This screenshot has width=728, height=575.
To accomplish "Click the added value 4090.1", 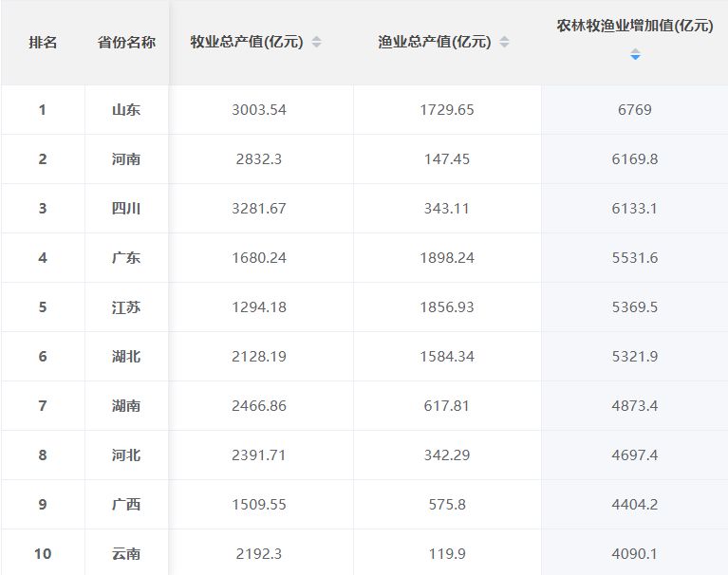I will pos(635,554).
